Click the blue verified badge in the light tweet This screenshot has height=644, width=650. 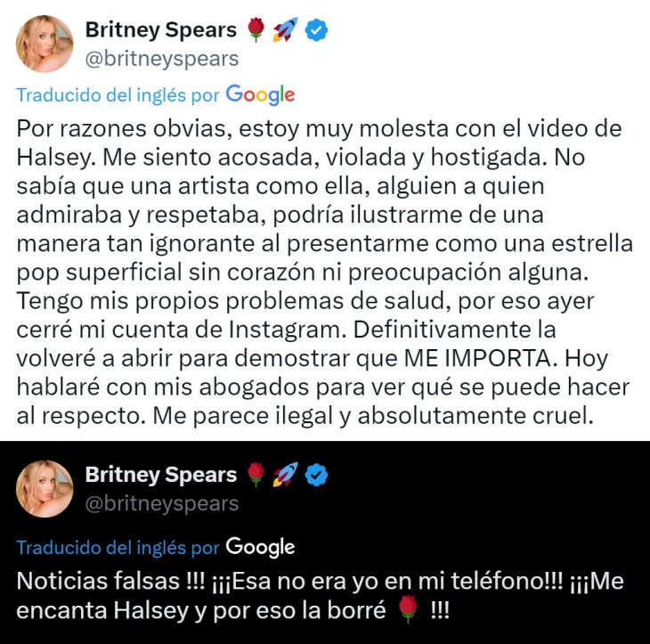(x=316, y=30)
